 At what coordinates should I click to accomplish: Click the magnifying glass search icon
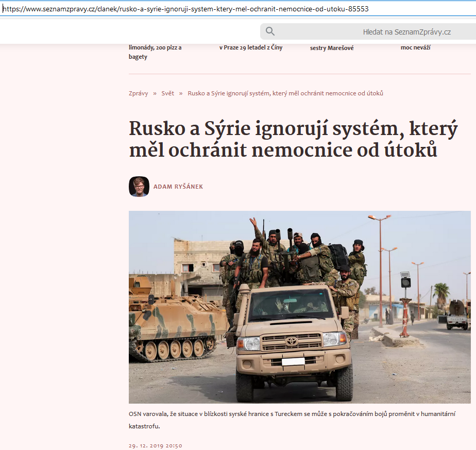coord(270,31)
